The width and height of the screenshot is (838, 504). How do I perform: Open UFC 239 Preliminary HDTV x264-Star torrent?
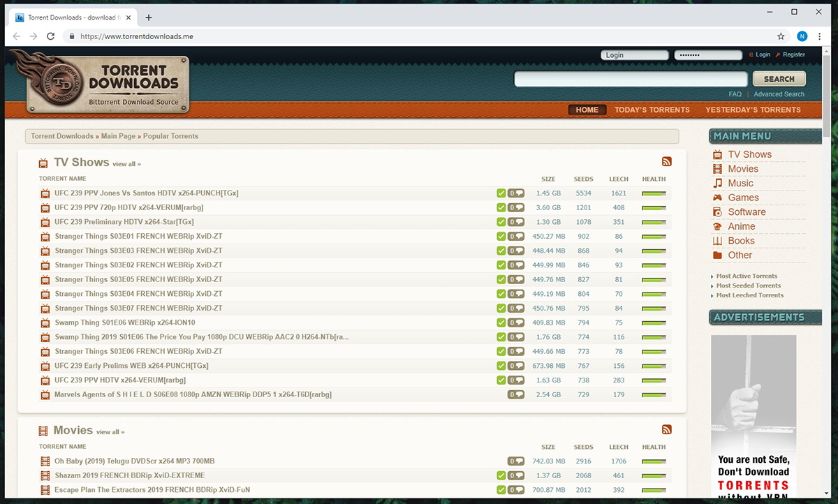124,222
